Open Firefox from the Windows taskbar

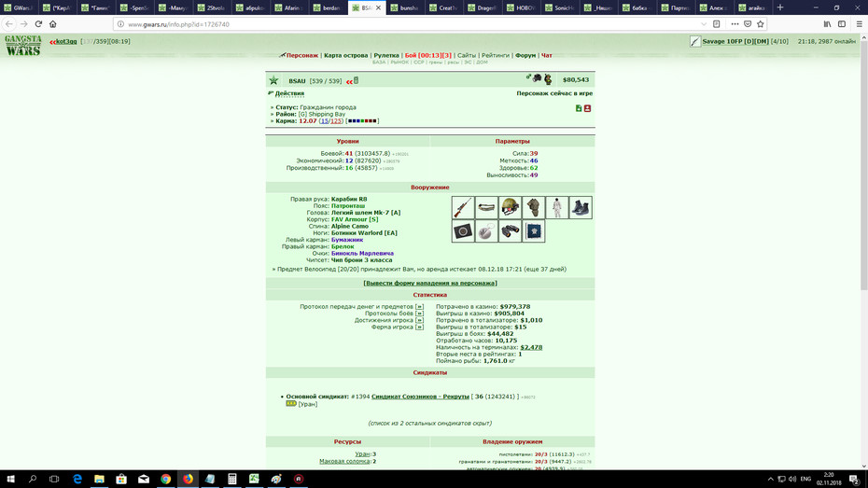click(x=189, y=480)
